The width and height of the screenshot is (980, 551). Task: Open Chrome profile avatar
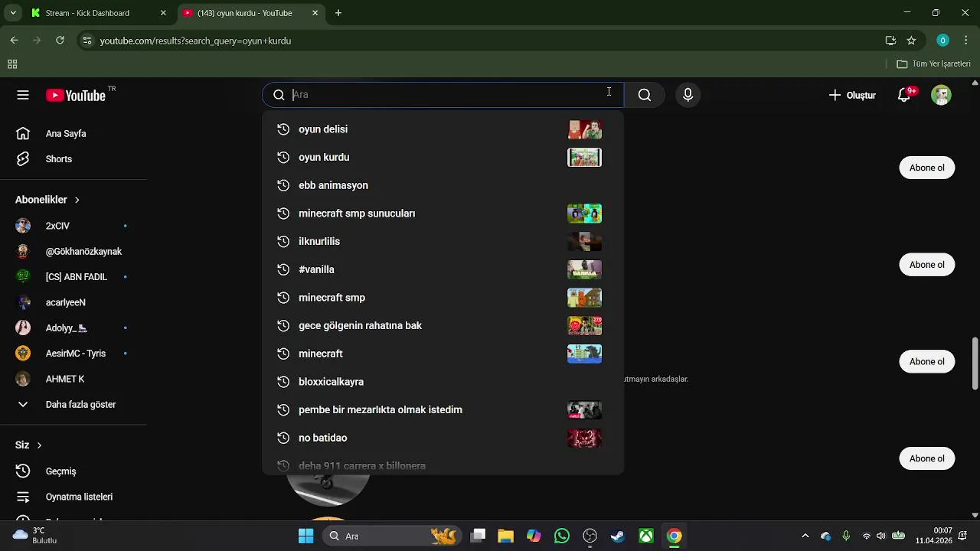pyautogui.click(x=943, y=41)
